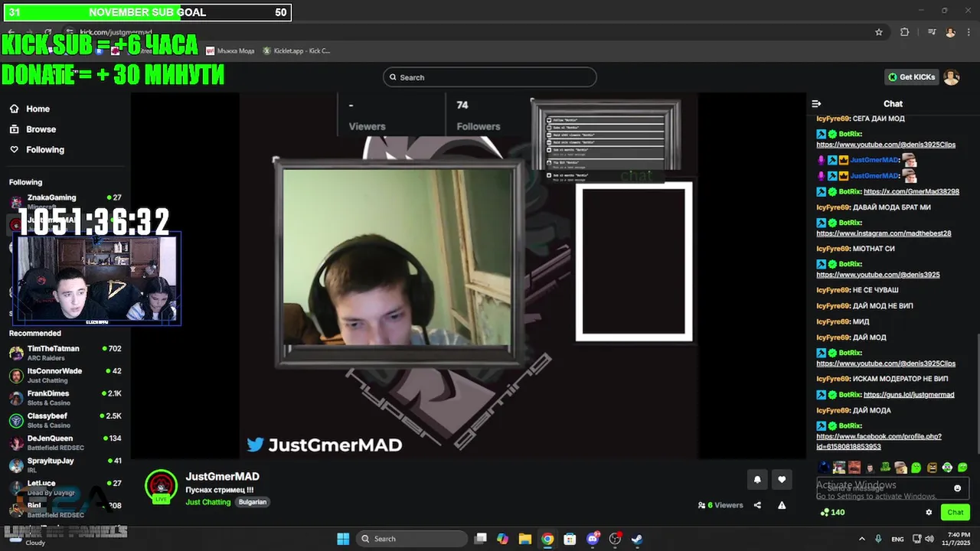
Task: Report the stream via the warning triangle icon
Action: 782,505
